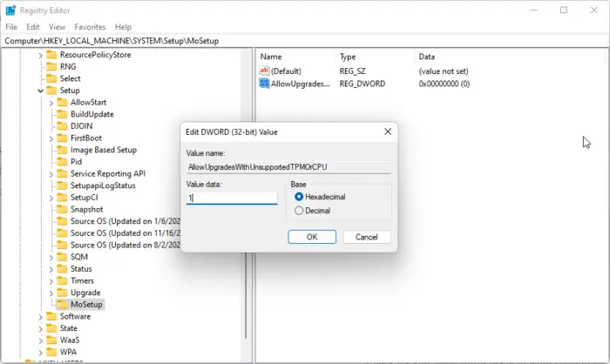Open the Favorites menu

pos(91,27)
